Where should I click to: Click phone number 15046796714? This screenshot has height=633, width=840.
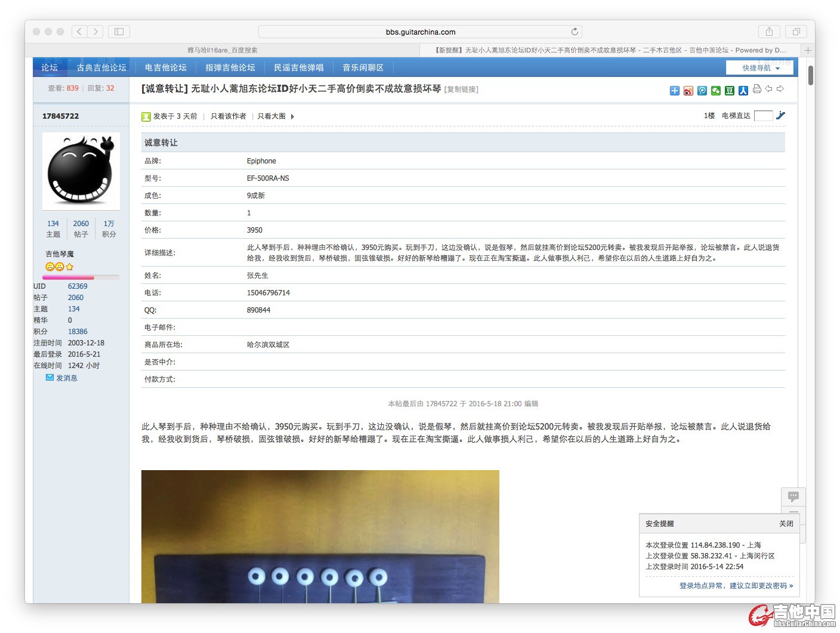(268, 293)
